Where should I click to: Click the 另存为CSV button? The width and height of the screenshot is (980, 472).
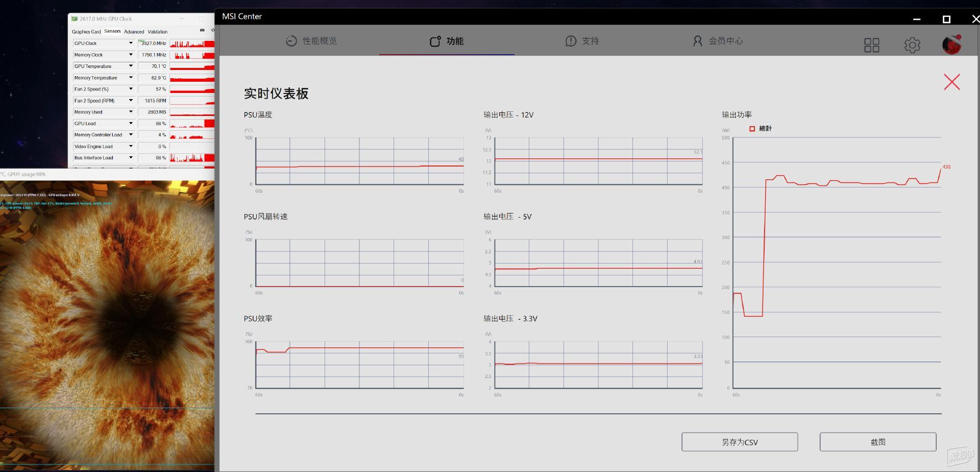click(x=739, y=442)
